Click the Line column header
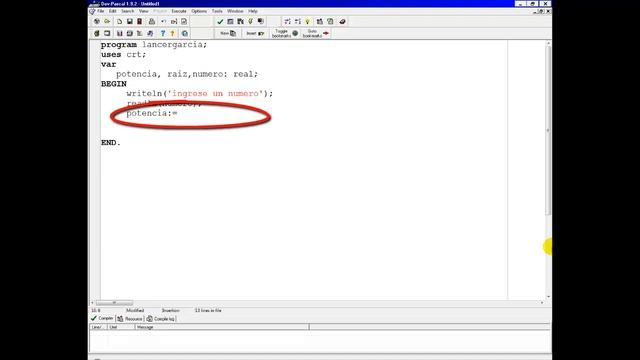 (x=99, y=327)
